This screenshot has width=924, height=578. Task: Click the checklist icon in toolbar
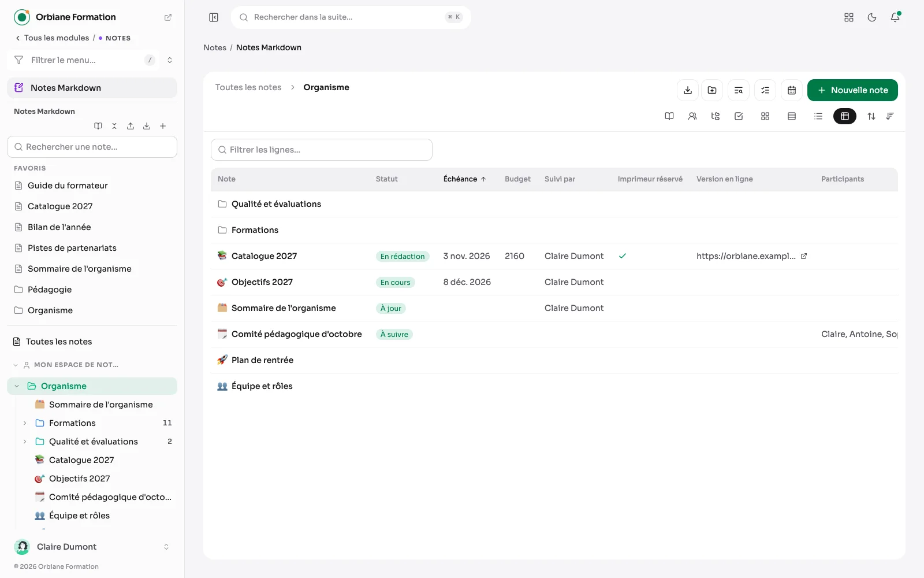[765, 90]
